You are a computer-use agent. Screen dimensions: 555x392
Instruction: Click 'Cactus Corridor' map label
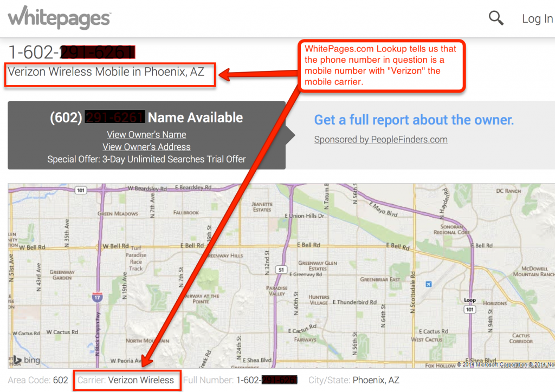pos(521,338)
